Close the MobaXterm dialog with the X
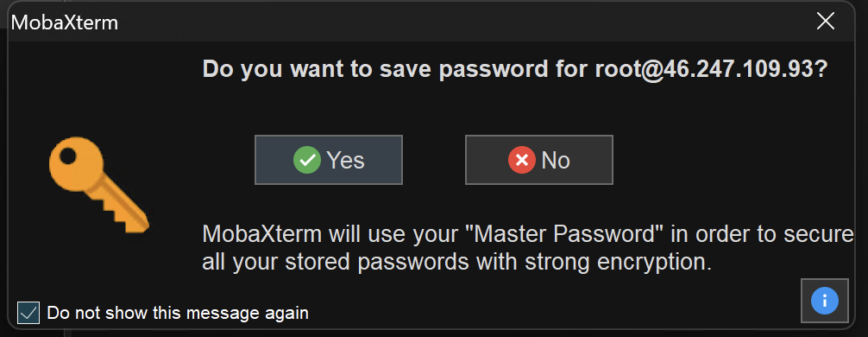 point(826,22)
